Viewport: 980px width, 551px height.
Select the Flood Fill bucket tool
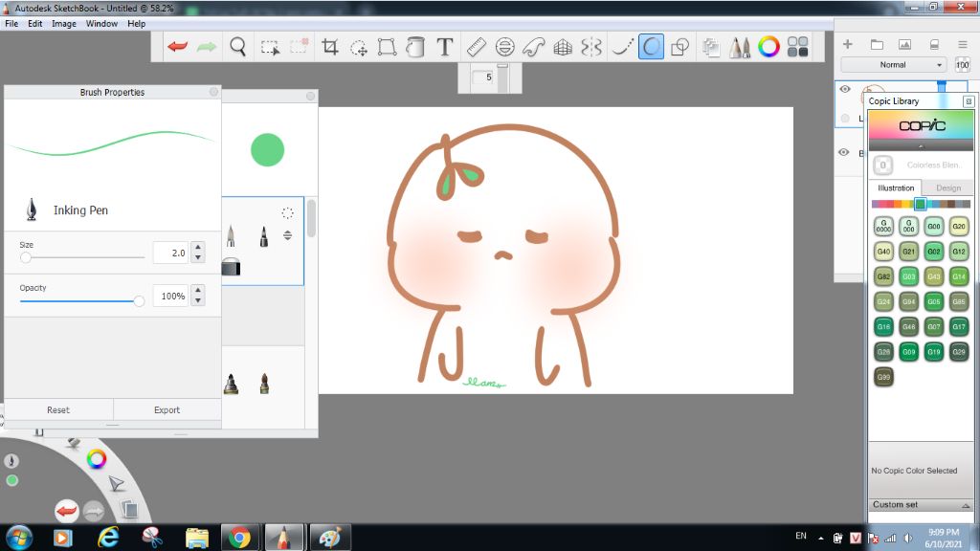pos(415,47)
